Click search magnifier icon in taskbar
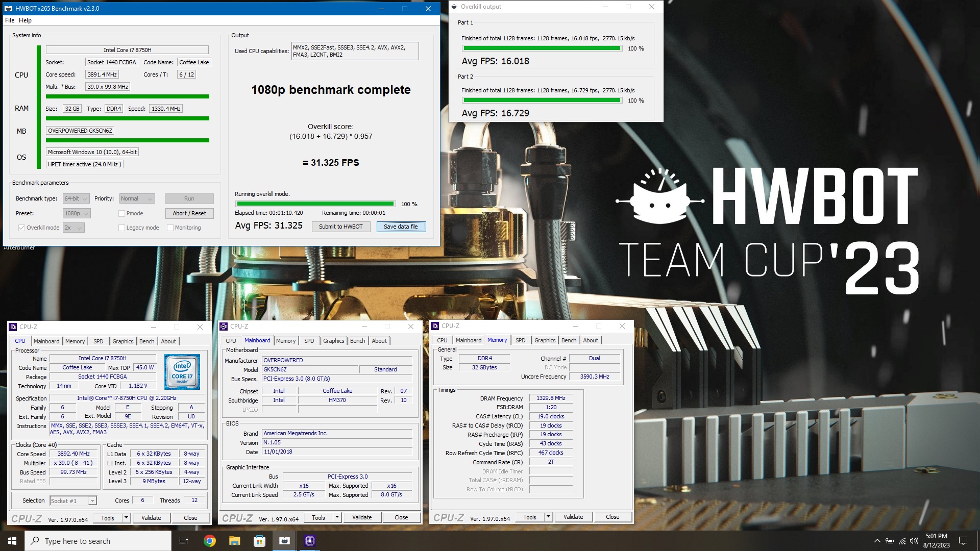This screenshot has width=980, height=551. point(35,541)
